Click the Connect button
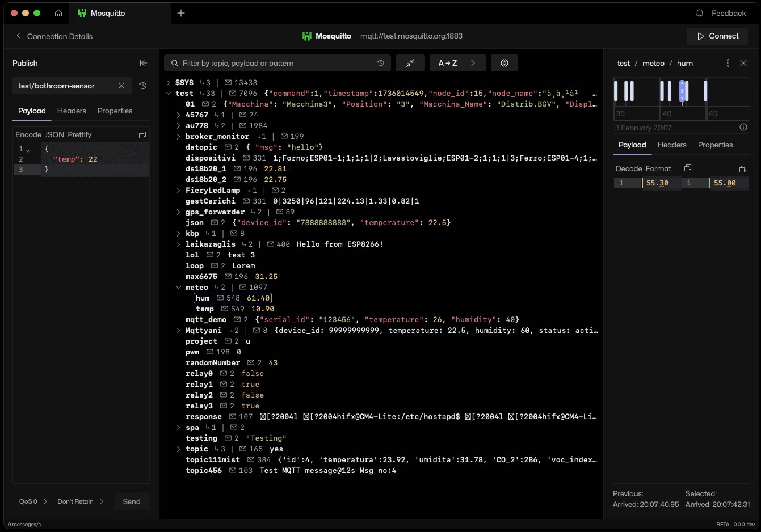Viewport: 761px width, 532px height. tap(717, 36)
